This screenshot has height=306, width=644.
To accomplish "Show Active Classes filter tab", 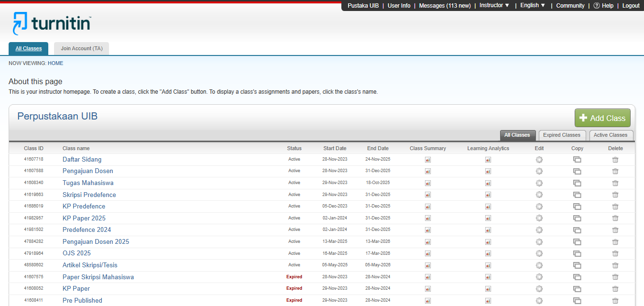I will [611, 135].
